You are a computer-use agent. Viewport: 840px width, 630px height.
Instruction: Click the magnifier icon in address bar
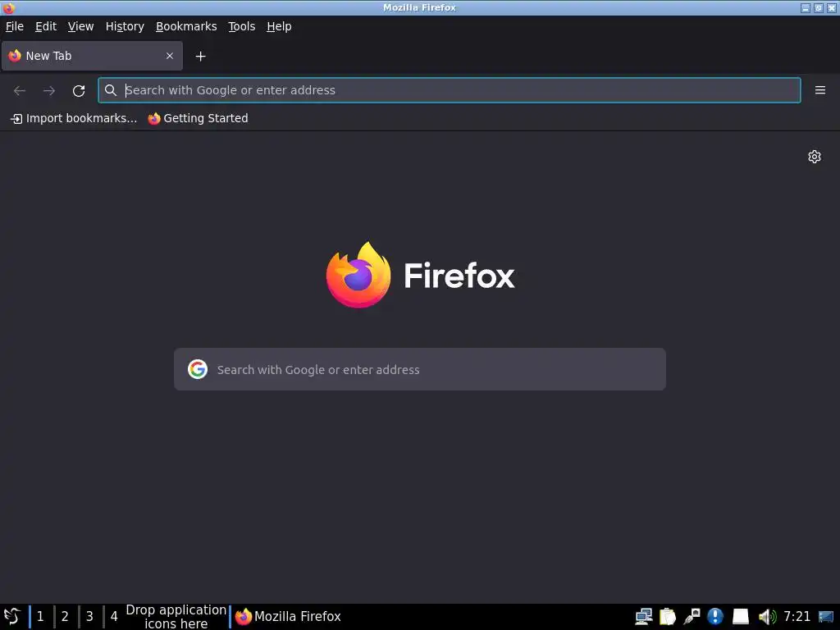point(111,90)
